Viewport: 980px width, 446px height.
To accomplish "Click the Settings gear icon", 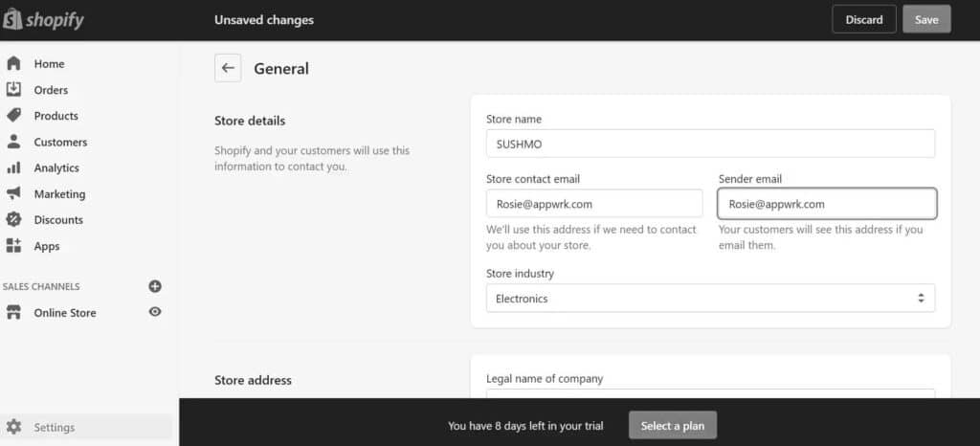I will 13,427.
